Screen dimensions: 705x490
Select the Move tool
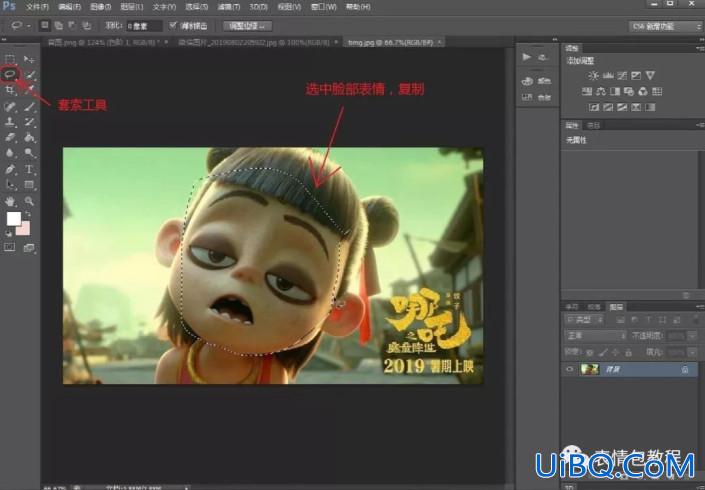(29, 59)
